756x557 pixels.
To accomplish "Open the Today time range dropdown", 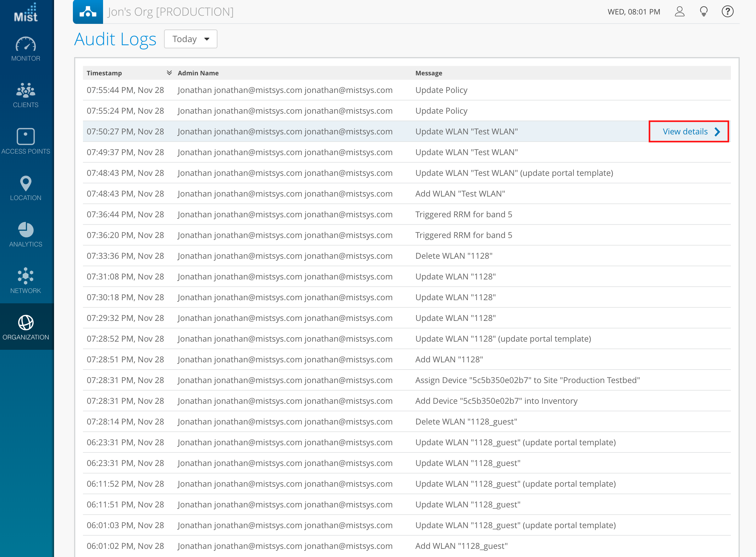I will [191, 39].
